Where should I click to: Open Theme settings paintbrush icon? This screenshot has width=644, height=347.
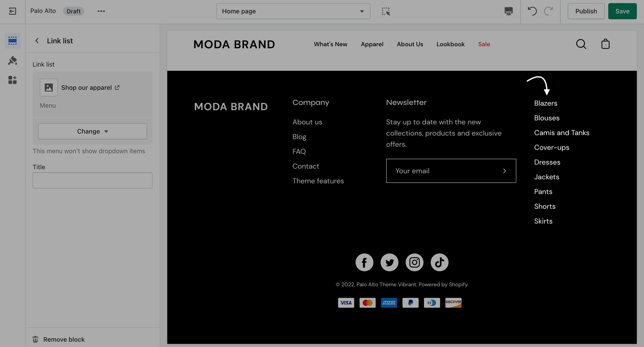(x=12, y=61)
